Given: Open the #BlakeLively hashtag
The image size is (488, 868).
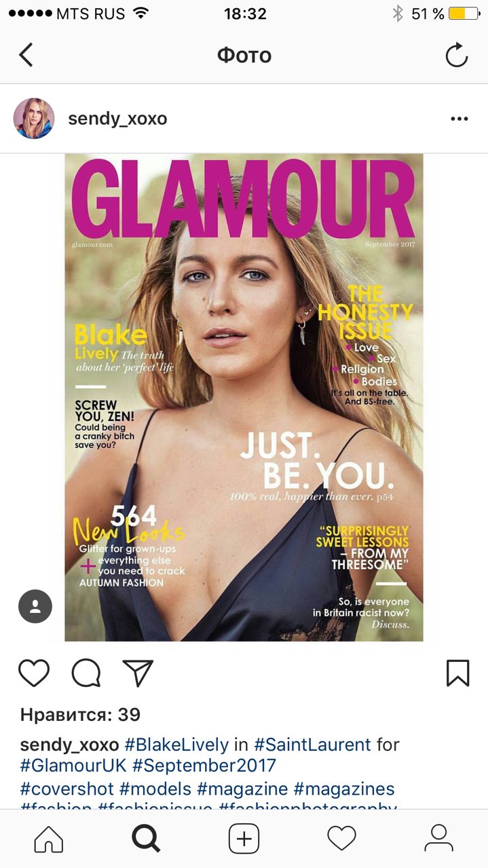Looking at the screenshot, I should (176, 745).
